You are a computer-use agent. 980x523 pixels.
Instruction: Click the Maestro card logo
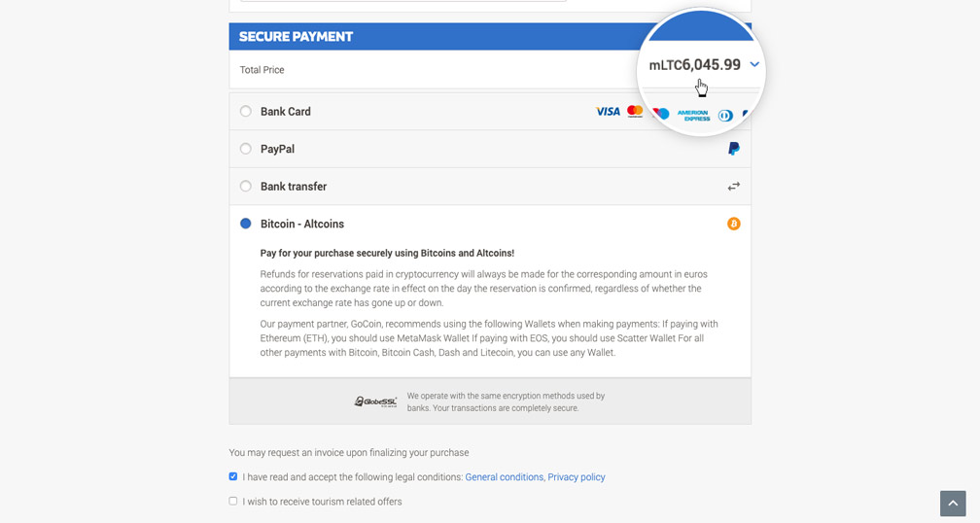[661, 113]
